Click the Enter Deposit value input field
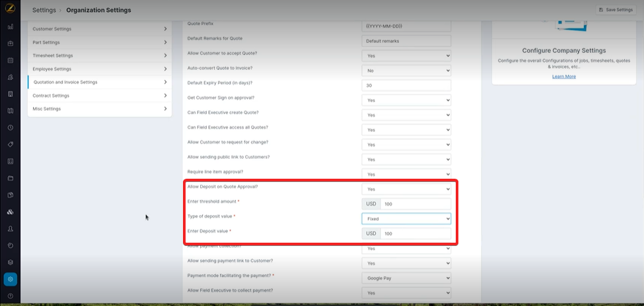 coord(415,233)
